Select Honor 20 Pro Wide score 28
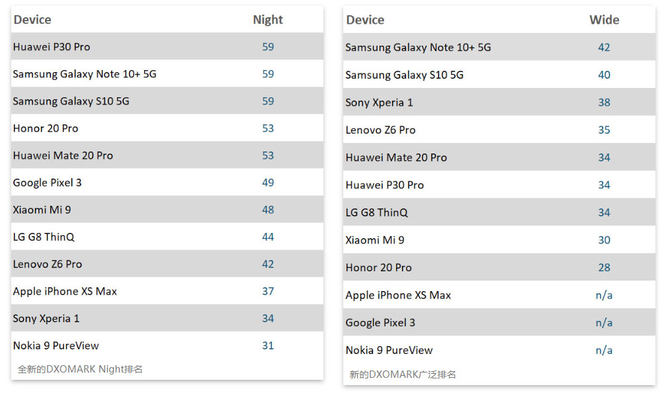The width and height of the screenshot is (670, 395). pos(604,268)
